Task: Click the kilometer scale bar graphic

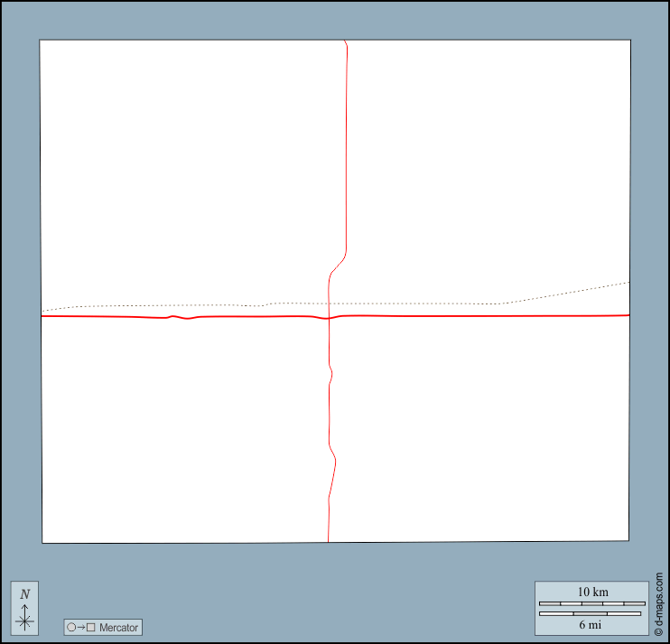Action: coord(591,602)
